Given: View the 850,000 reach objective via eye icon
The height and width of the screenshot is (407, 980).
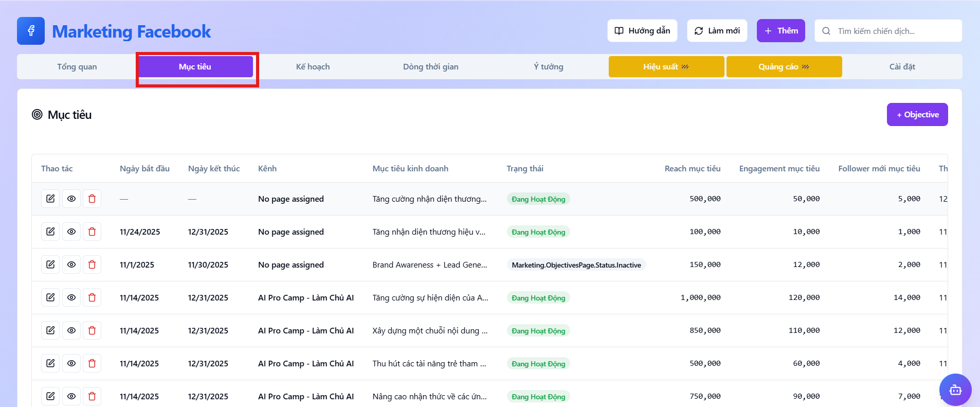Looking at the screenshot, I should pyautogui.click(x=71, y=330).
